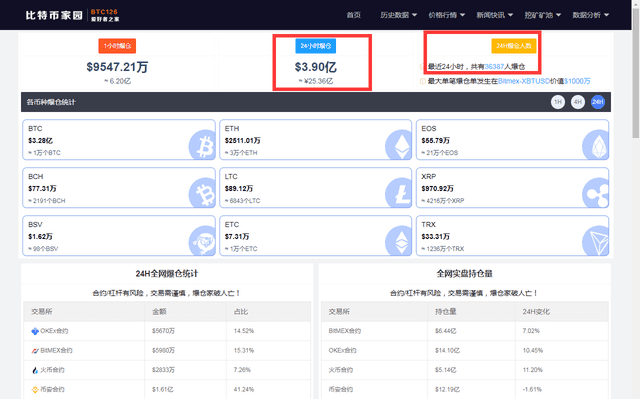The width and height of the screenshot is (640, 399).
Task: Click the Ethereum icon in the ETH card
Action: (x=399, y=145)
